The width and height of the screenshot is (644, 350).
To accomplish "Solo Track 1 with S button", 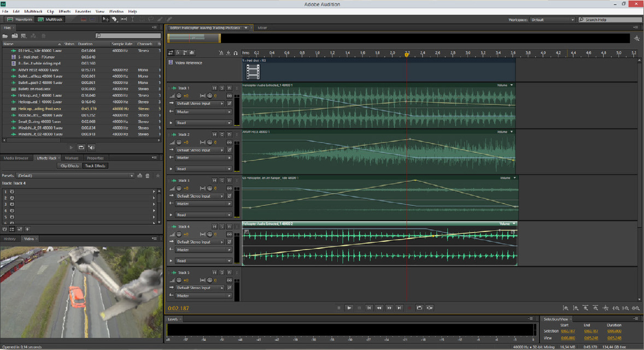I will pos(222,88).
